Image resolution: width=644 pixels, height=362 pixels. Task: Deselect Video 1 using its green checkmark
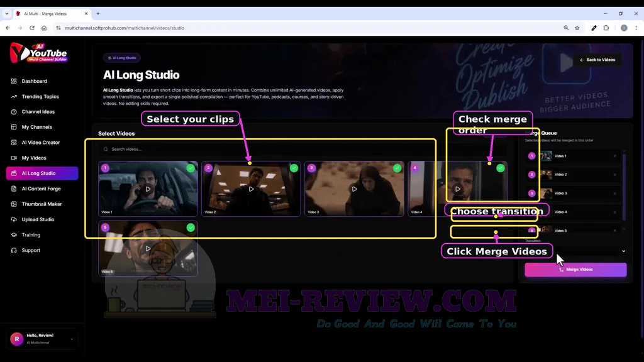tap(191, 168)
